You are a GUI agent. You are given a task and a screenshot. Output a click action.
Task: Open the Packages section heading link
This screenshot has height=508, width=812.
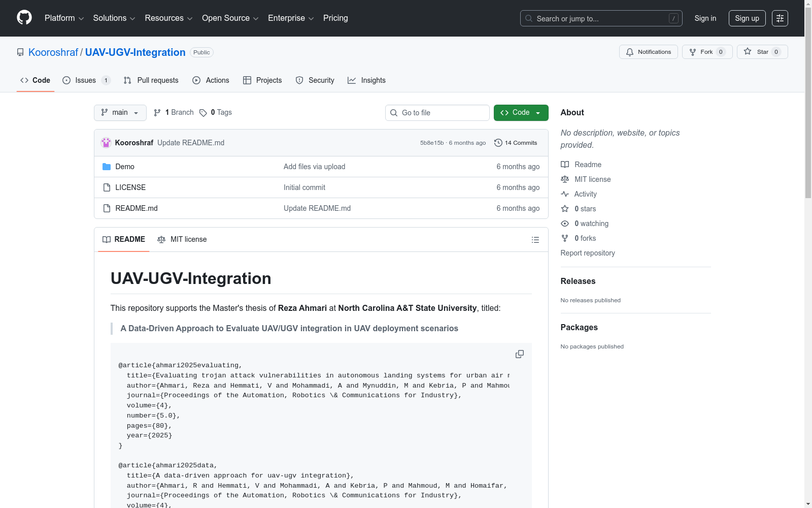click(x=579, y=328)
